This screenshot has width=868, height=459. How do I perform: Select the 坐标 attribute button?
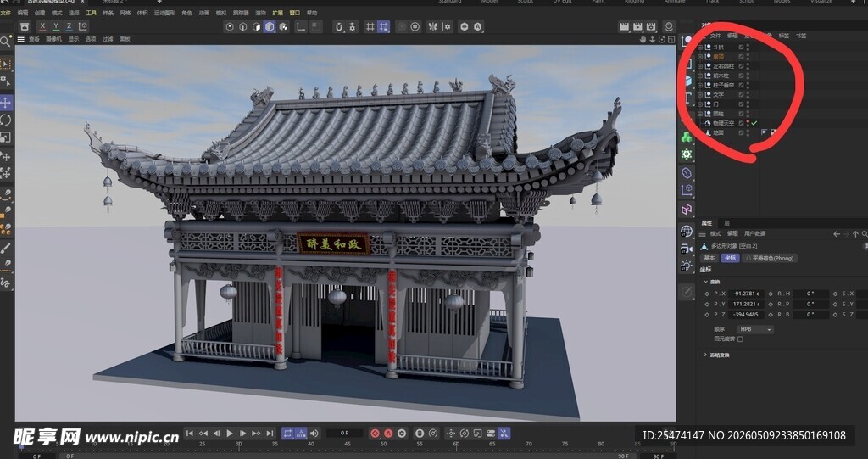pyautogui.click(x=730, y=258)
